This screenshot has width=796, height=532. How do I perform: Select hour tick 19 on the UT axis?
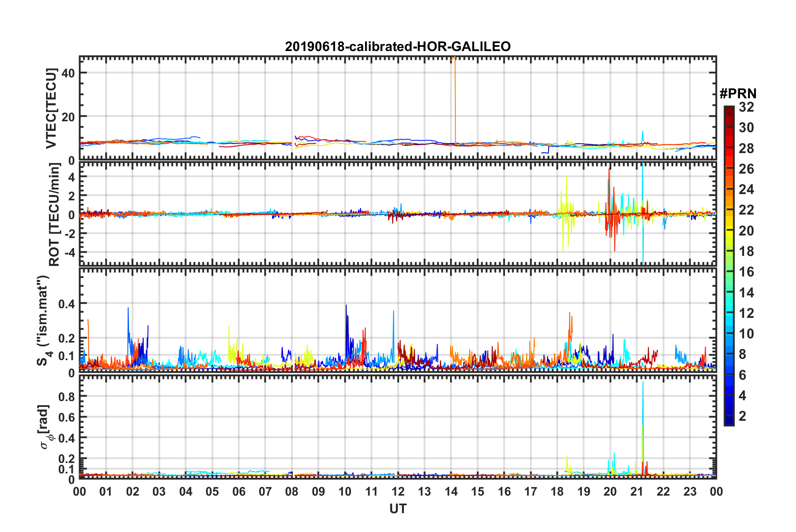click(584, 492)
